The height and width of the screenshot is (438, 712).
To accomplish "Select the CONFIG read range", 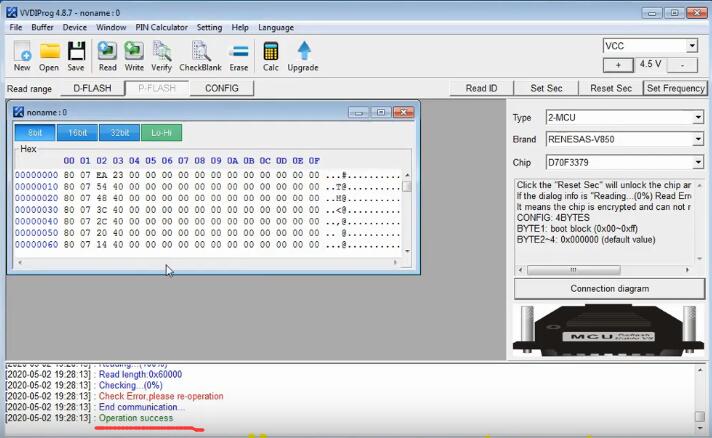I will 222,88.
